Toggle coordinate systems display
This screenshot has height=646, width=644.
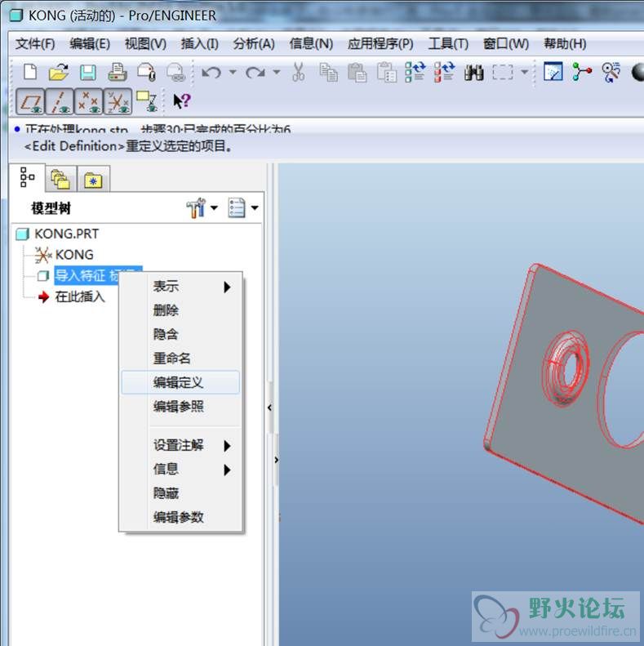118,101
